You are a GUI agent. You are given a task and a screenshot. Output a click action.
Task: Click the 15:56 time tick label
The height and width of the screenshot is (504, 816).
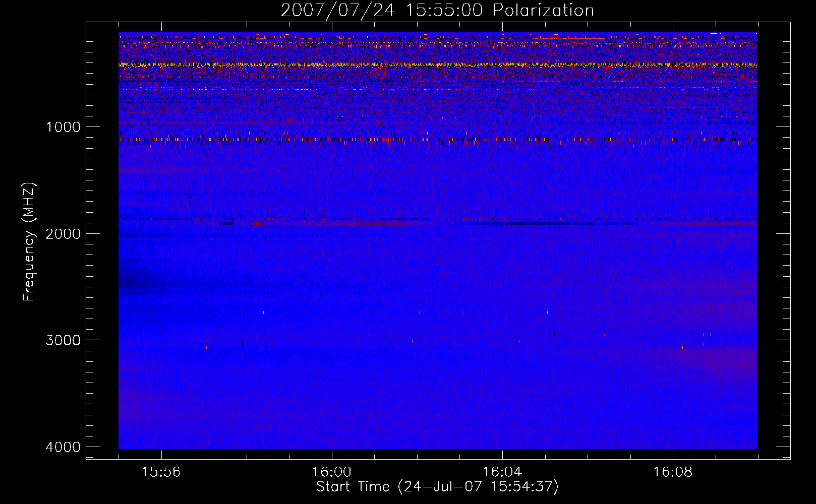(161, 472)
